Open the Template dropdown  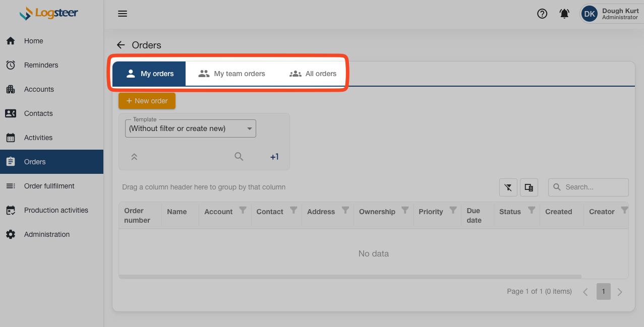190,128
